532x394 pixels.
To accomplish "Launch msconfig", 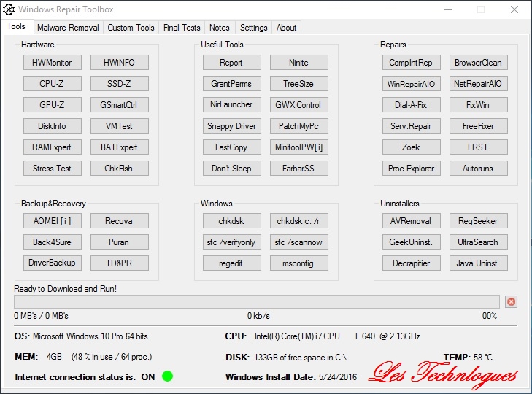I will point(299,263).
